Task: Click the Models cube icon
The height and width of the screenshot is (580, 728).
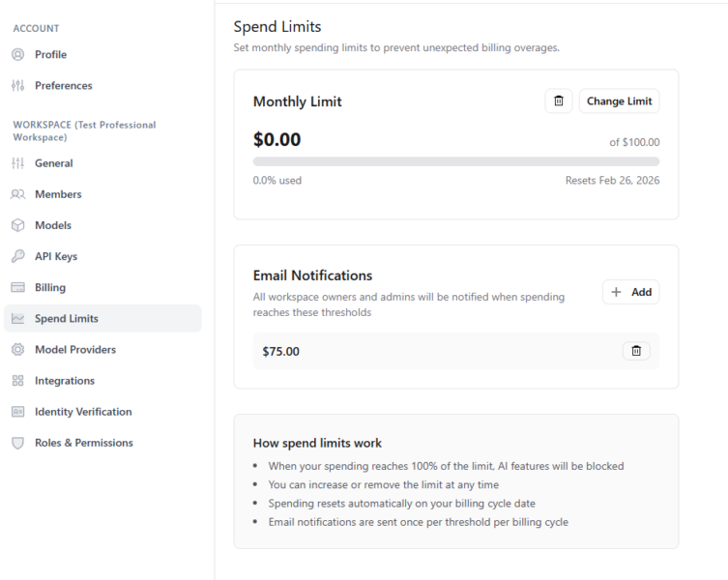Action: [17, 225]
